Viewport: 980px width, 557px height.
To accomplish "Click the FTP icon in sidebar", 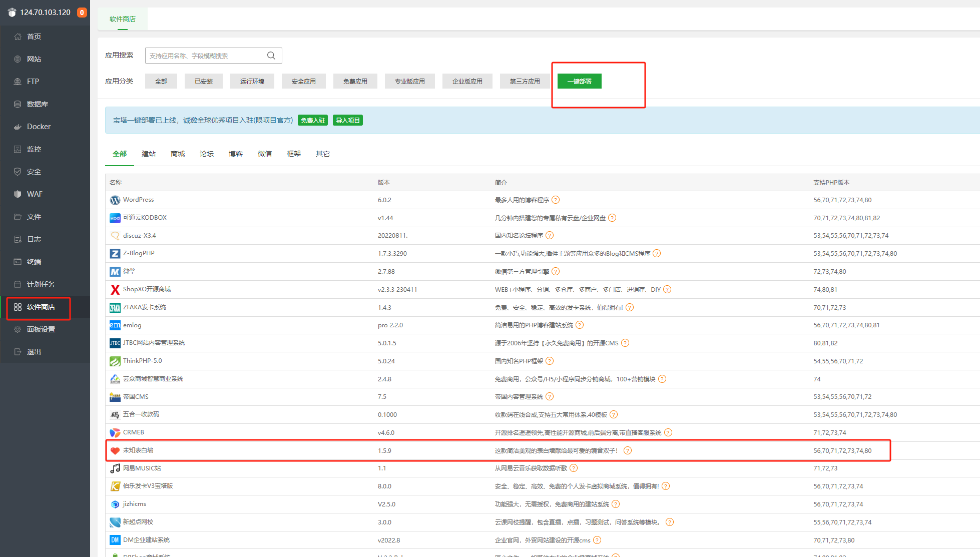I will point(18,82).
